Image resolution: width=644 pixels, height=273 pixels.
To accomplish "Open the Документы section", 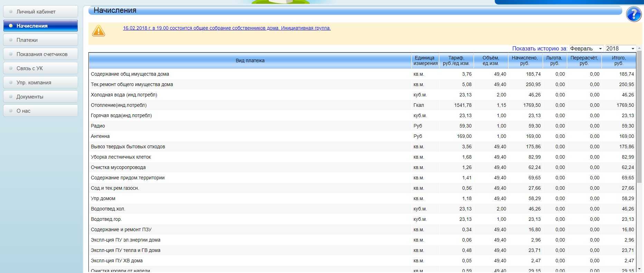I will (x=40, y=97).
